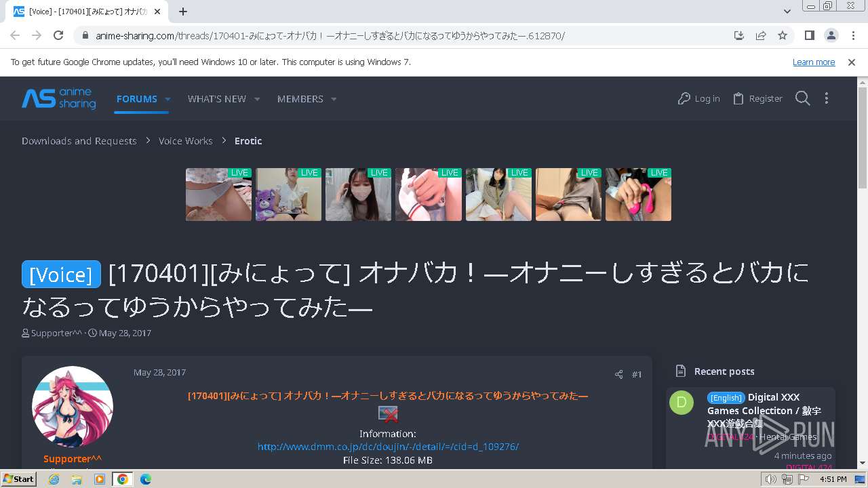868x488 pixels.
Task: Open the forum three-dot options menu
Action: pos(826,99)
